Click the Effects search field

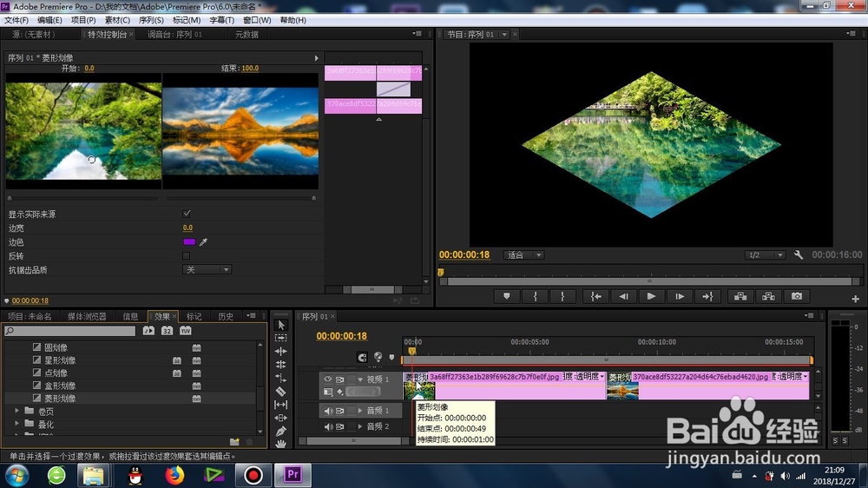tap(69, 331)
